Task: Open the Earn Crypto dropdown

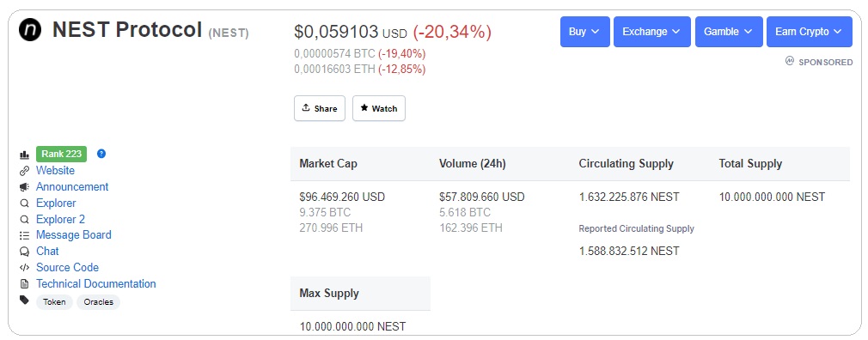Action: point(810,32)
